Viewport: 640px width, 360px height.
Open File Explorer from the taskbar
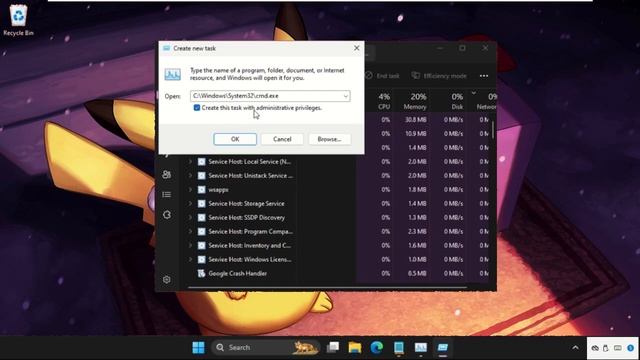pos(355,347)
